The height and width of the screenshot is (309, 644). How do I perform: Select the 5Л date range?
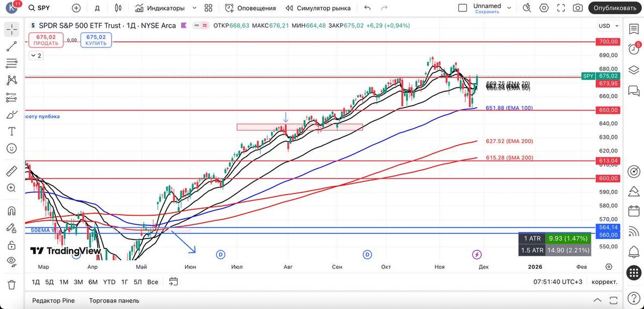[x=138, y=282]
